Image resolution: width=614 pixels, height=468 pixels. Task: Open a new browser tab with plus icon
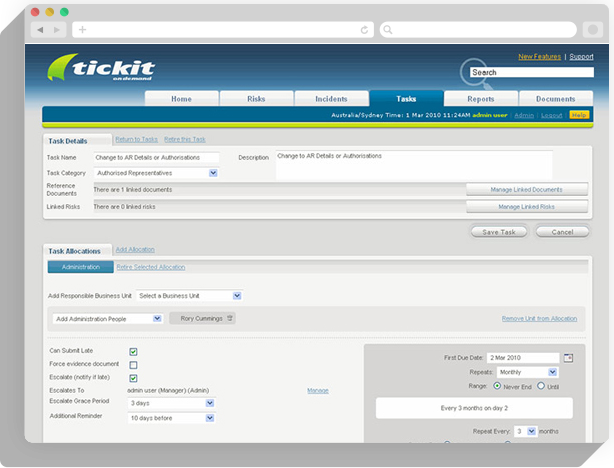(x=82, y=30)
